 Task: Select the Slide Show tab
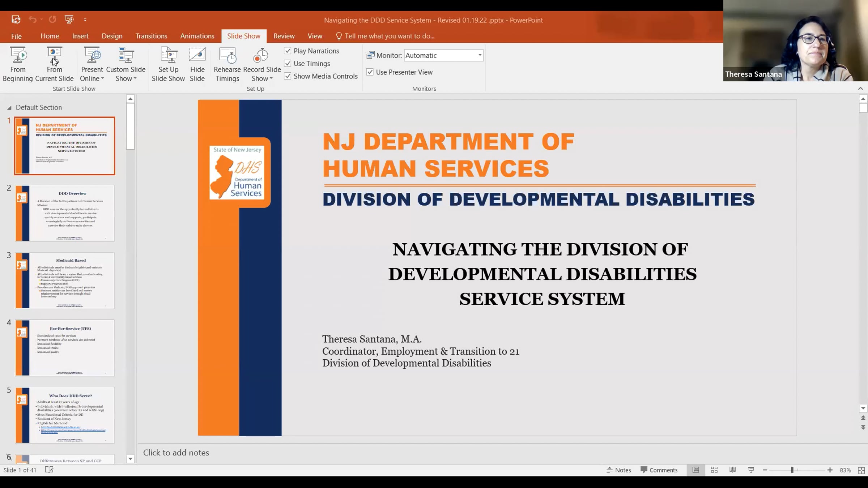point(244,36)
